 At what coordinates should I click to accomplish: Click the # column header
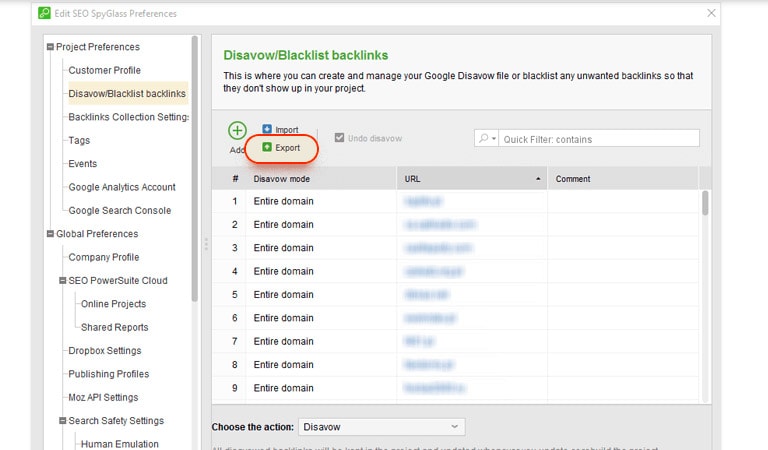pyautogui.click(x=235, y=179)
